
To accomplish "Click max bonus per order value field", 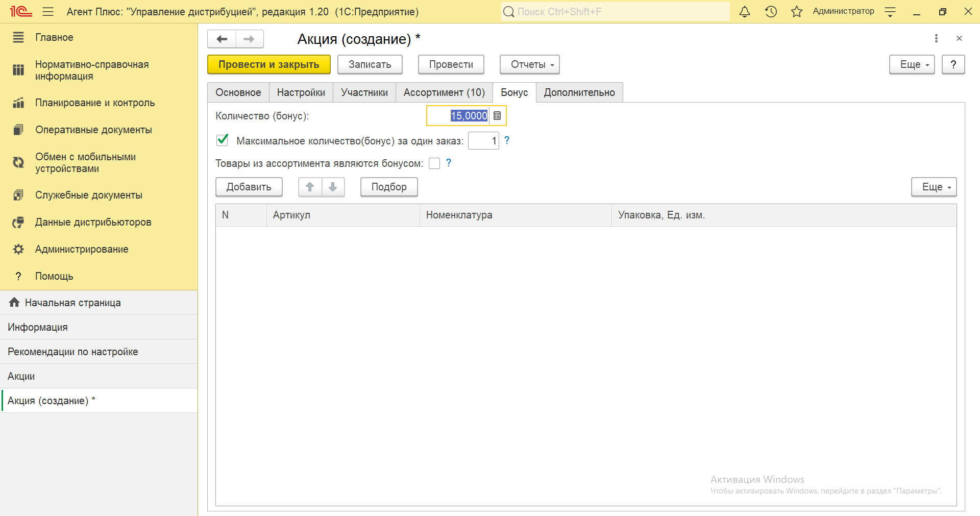I will click(483, 141).
